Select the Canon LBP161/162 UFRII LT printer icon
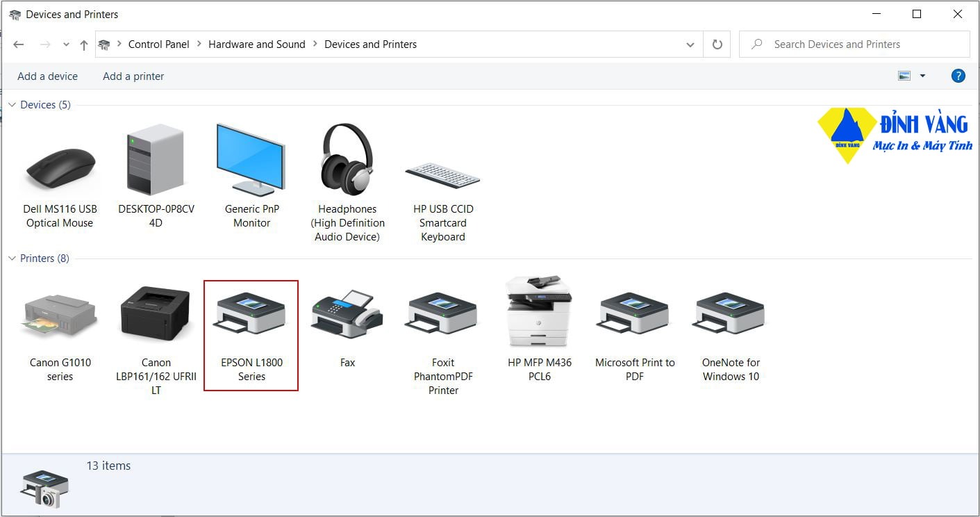 156,313
